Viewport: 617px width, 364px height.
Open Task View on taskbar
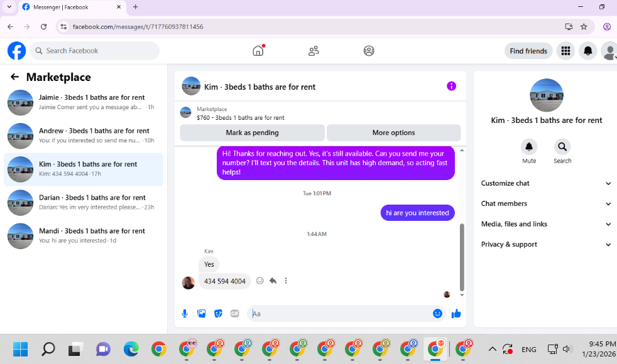pyautogui.click(x=75, y=349)
